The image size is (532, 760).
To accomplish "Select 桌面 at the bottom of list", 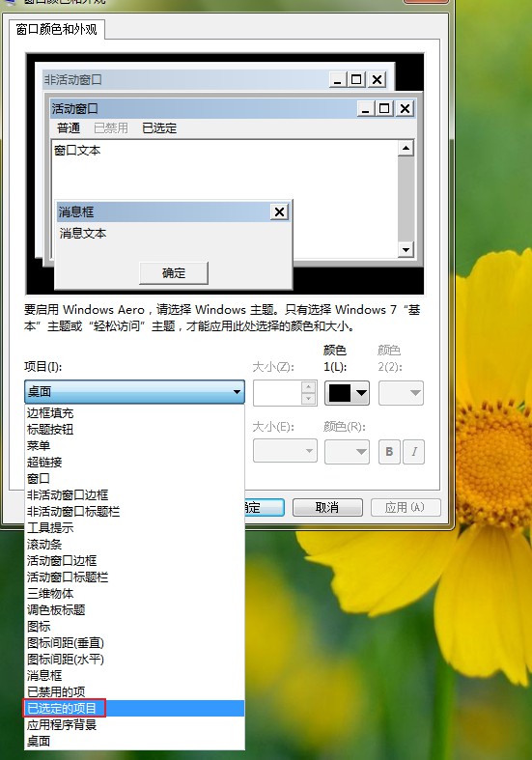I will point(134,741).
